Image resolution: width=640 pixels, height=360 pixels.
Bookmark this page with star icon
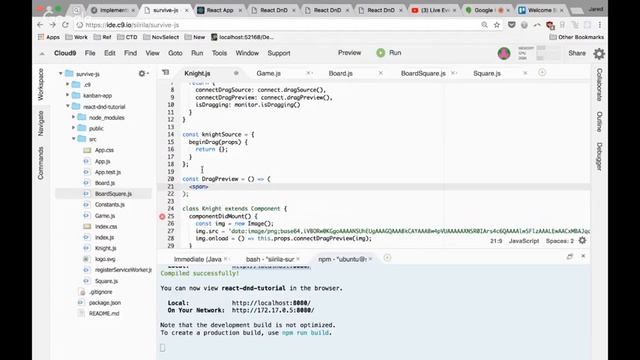click(497, 25)
